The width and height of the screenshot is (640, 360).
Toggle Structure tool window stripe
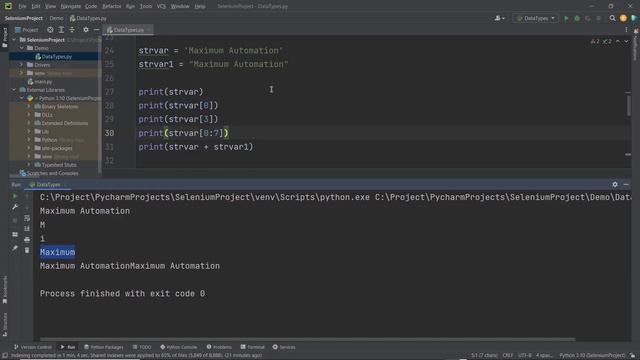(x=4, y=324)
